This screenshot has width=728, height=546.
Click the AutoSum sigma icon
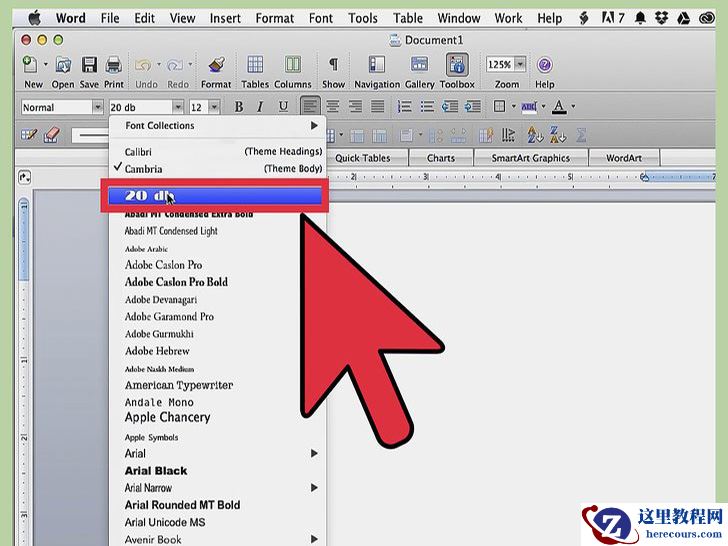click(581, 135)
